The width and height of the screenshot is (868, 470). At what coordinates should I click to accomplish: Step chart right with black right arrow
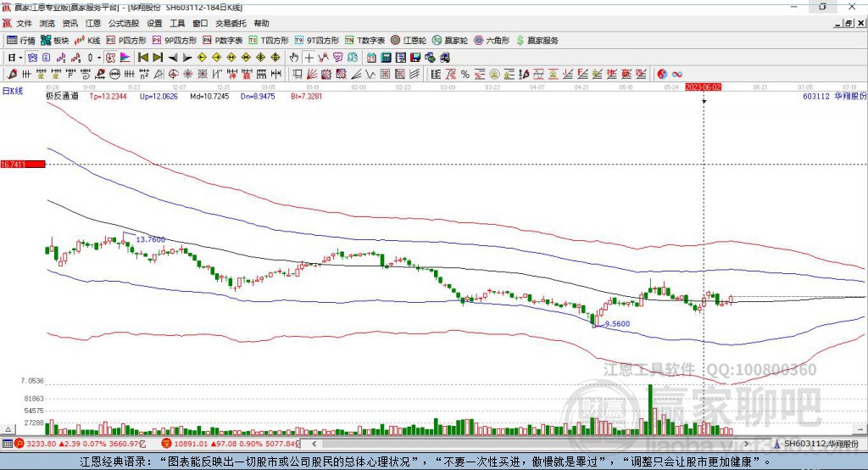pyautogui.click(x=187, y=57)
